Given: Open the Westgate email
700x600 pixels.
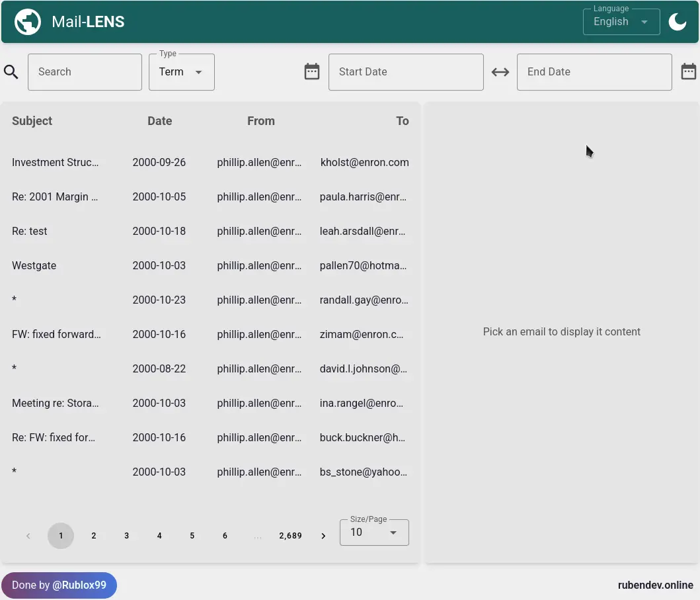Looking at the screenshot, I should tap(34, 266).
